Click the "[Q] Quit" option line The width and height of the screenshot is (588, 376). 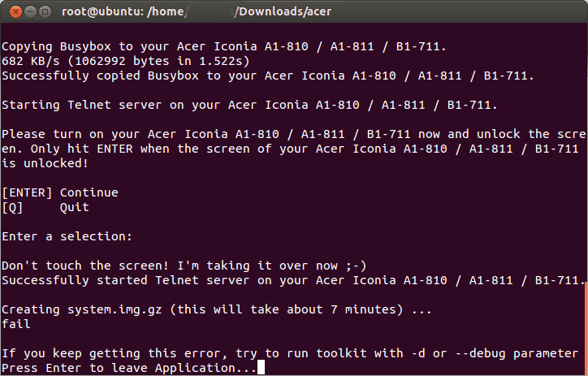pyautogui.click(x=45, y=207)
